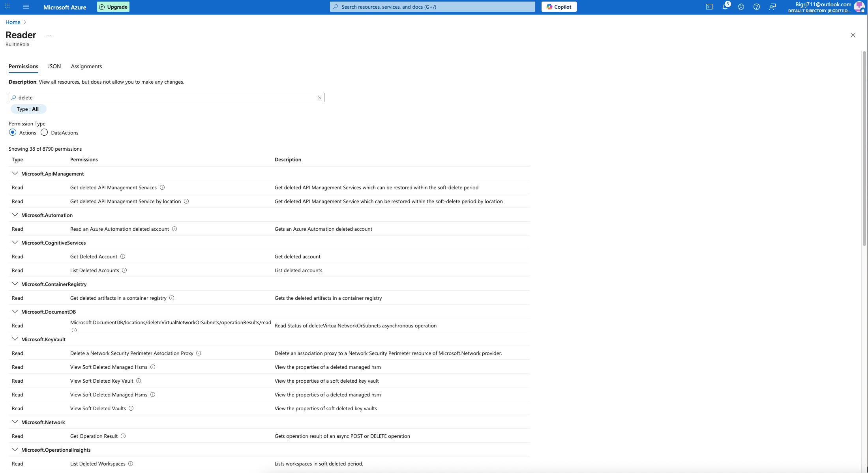Open the portal settings gear
This screenshot has width=868, height=473.
click(741, 7)
